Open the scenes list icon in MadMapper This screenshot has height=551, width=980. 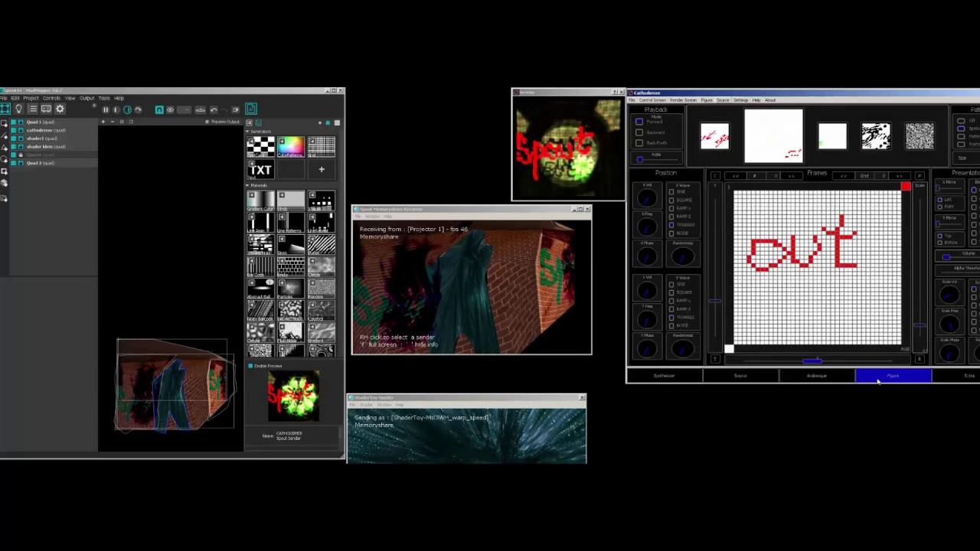coord(33,109)
